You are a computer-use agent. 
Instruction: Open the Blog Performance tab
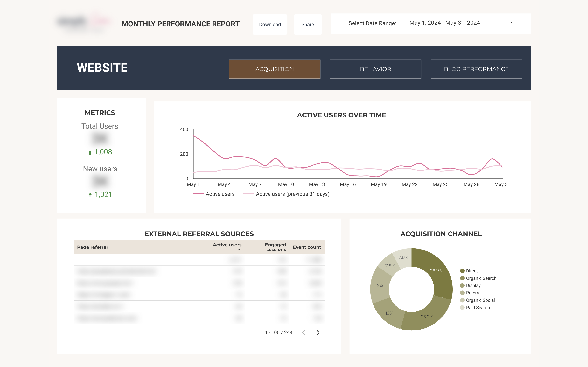(x=476, y=69)
